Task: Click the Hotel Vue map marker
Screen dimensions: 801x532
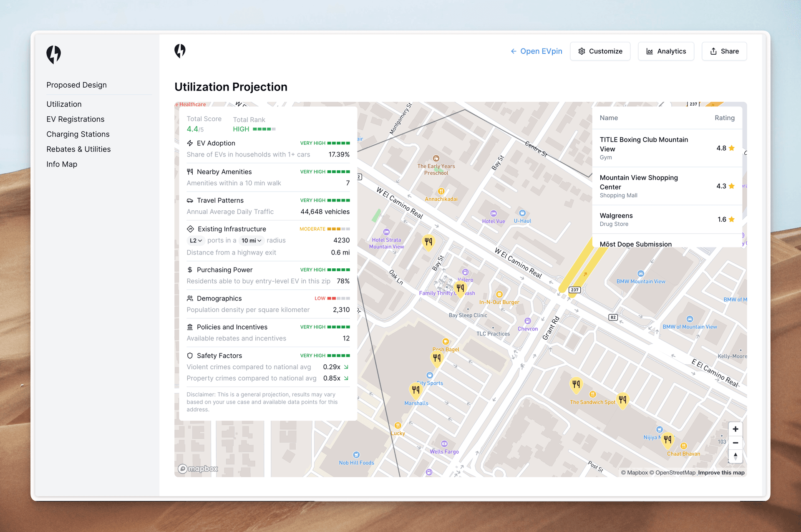Action: click(494, 213)
